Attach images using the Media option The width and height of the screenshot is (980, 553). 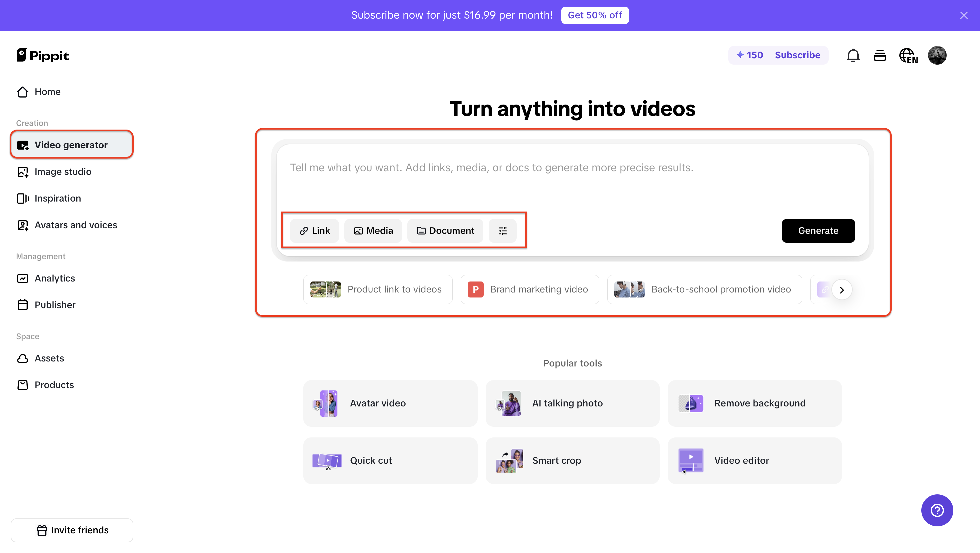[373, 231]
